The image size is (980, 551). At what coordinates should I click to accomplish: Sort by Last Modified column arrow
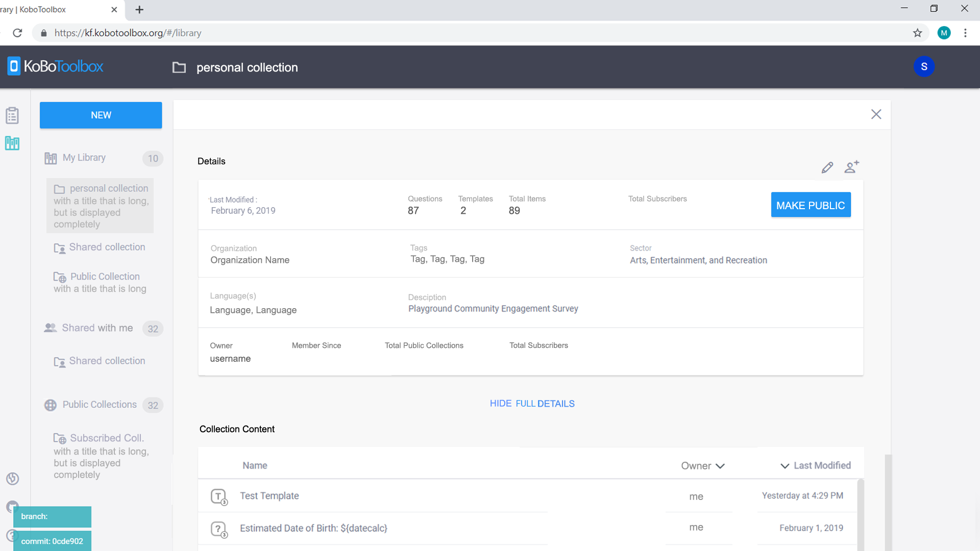pyautogui.click(x=785, y=466)
